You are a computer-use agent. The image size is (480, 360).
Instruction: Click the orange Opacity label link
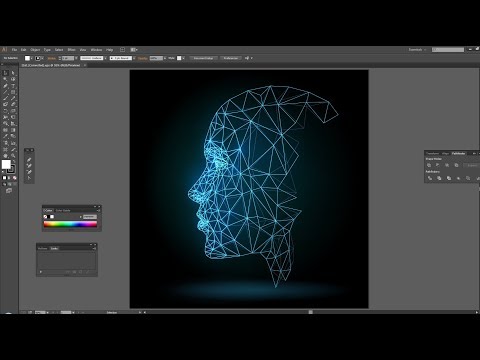point(143,58)
